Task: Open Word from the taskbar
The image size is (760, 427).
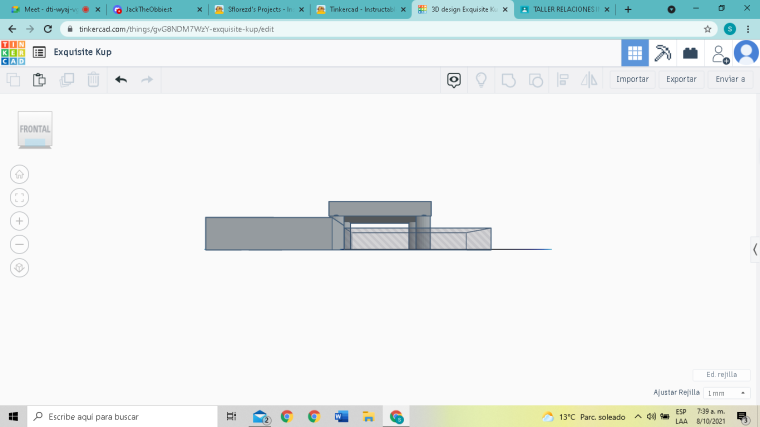Action: click(341, 416)
